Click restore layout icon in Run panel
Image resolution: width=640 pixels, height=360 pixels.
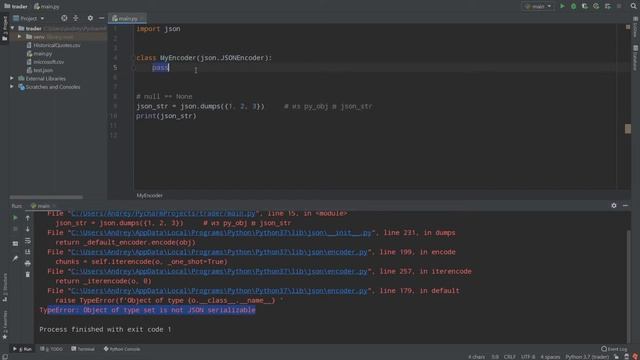[x=15, y=244]
